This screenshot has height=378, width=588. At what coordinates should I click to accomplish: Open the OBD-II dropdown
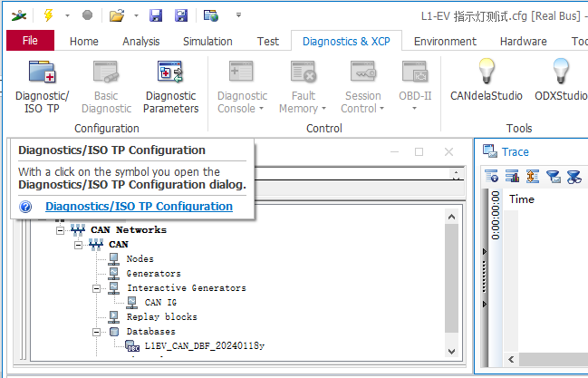pos(415,109)
